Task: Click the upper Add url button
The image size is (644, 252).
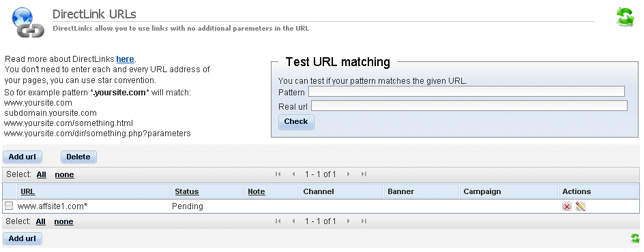Action: (x=23, y=157)
